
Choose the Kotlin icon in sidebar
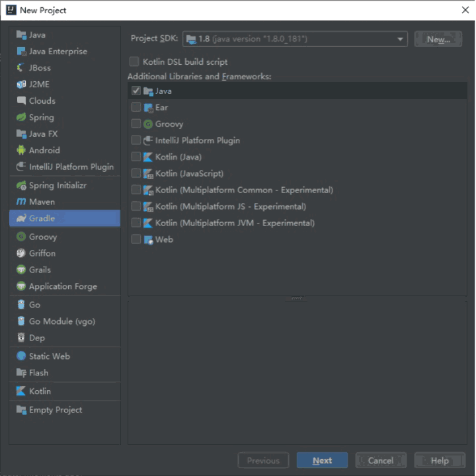point(21,391)
